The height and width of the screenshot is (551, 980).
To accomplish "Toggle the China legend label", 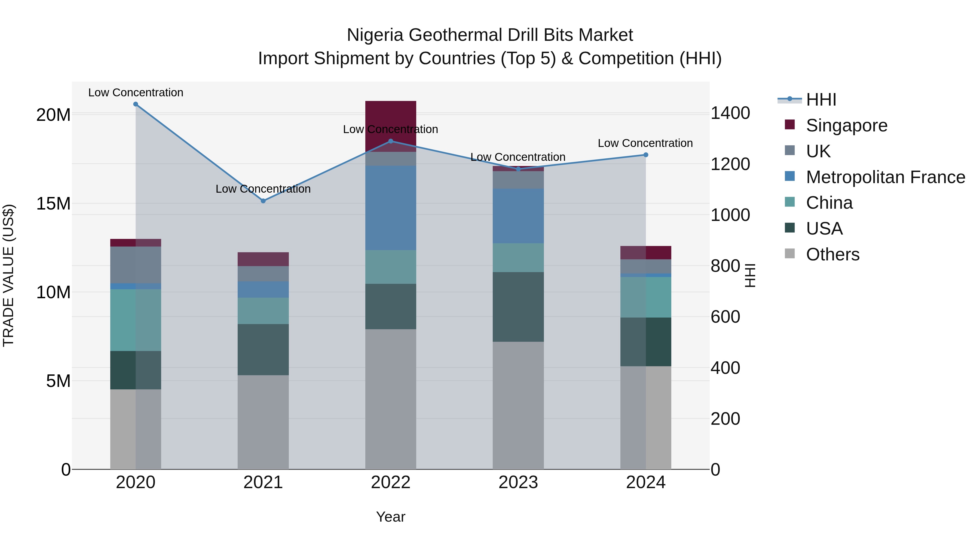I will [x=829, y=203].
